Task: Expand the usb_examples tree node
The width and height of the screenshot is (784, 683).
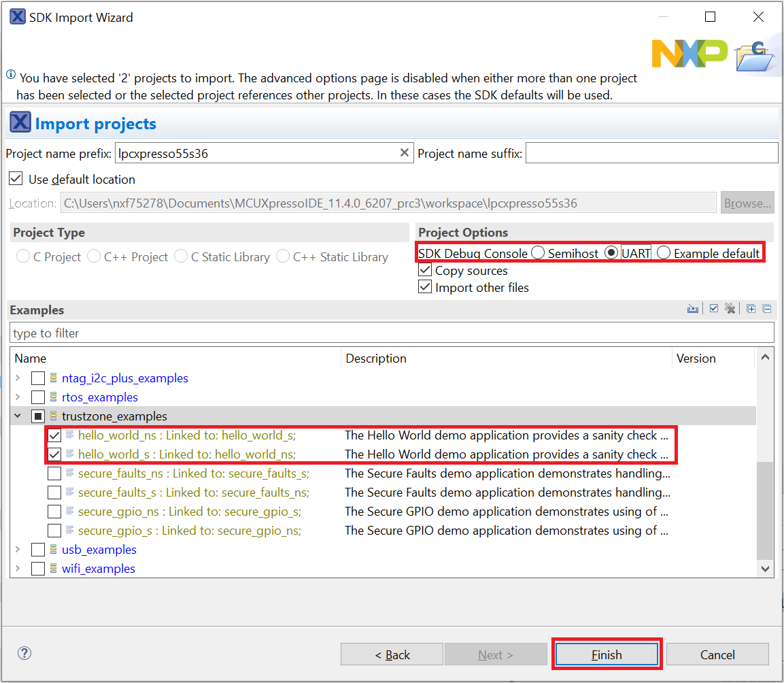Action: (18, 550)
